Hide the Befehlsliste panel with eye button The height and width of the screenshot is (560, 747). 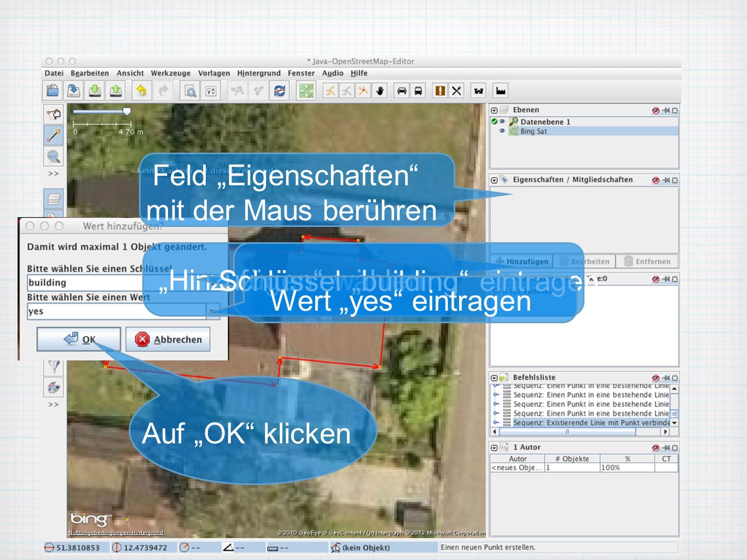(656, 378)
